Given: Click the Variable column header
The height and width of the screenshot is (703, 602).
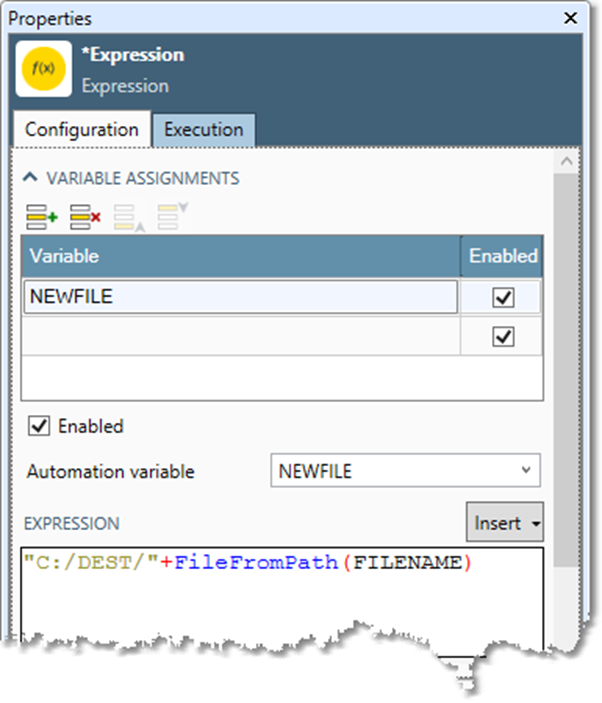Looking at the screenshot, I should 240,256.
